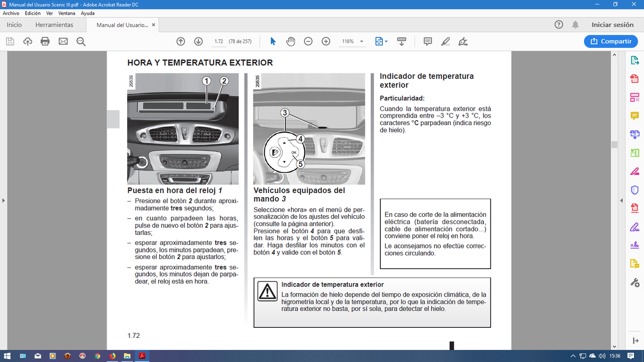Show hidden tray icons chevron
The width and height of the screenshot is (644, 362).
pyautogui.click(x=573, y=356)
